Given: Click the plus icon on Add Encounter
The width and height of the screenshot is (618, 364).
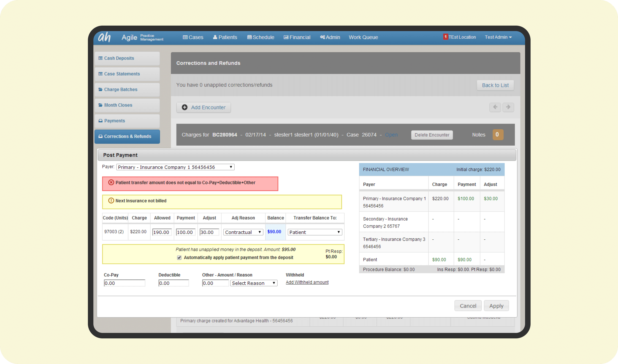Looking at the screenshot, I should click(185, 107).
